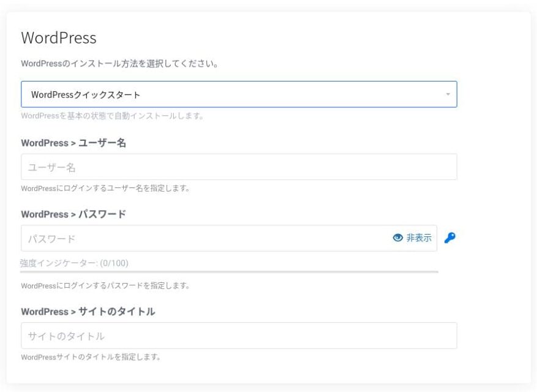537x392 pixels.
Task: Click the ログインするユーザー名を指定します hint
Action: click(x=105, y=189)
